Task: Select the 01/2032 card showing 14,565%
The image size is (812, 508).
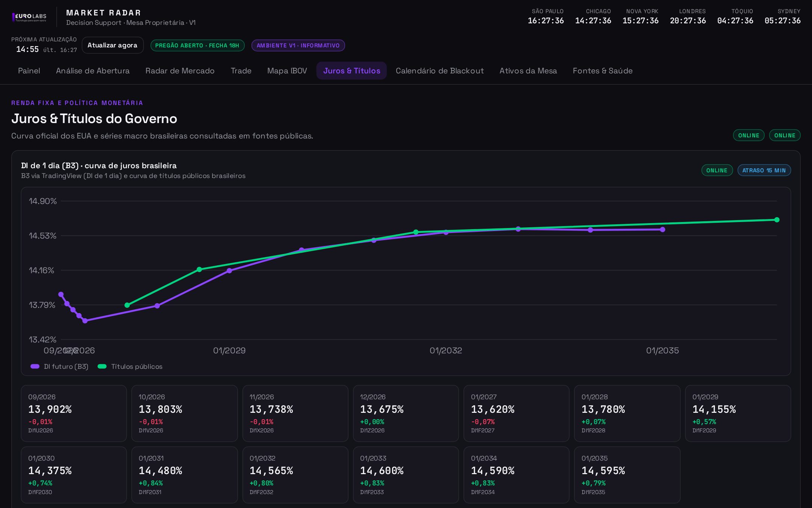Action: [295, 475]
